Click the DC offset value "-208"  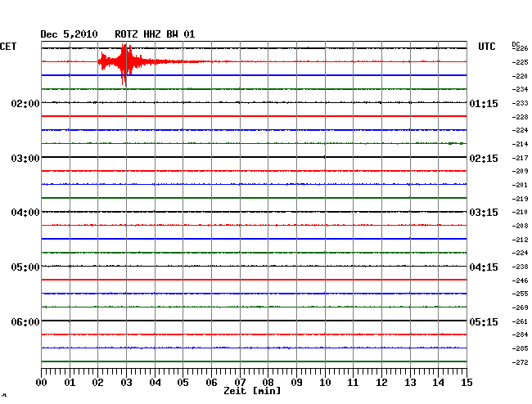(x=520, y=226)
